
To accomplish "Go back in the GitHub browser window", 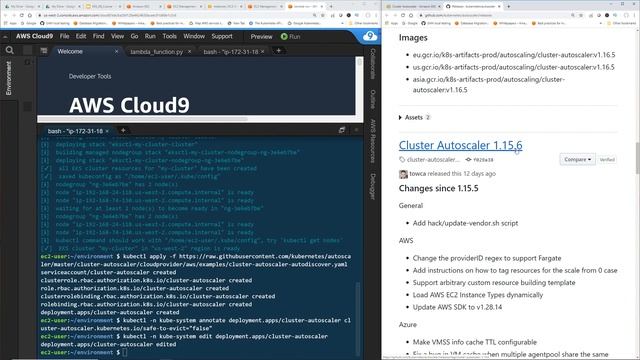I will [387, 15].
